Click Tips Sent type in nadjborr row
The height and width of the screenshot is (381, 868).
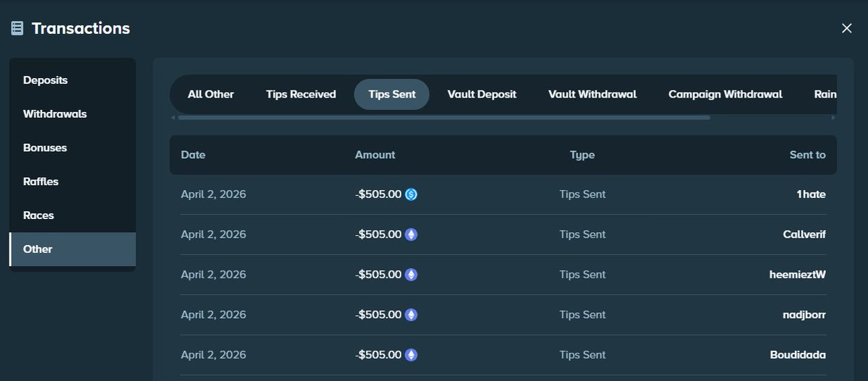coord(582,315)
